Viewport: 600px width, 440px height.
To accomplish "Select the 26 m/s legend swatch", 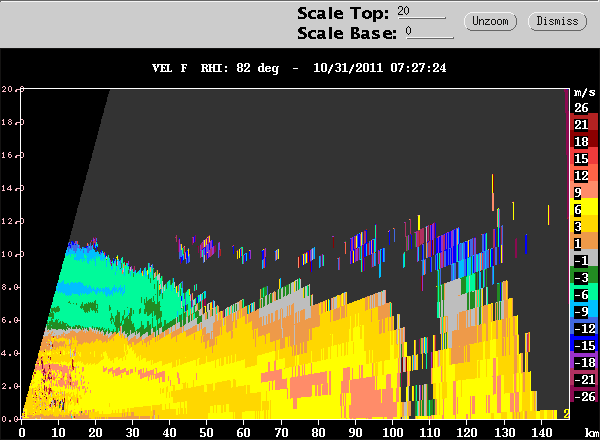I will coord(580,107).
